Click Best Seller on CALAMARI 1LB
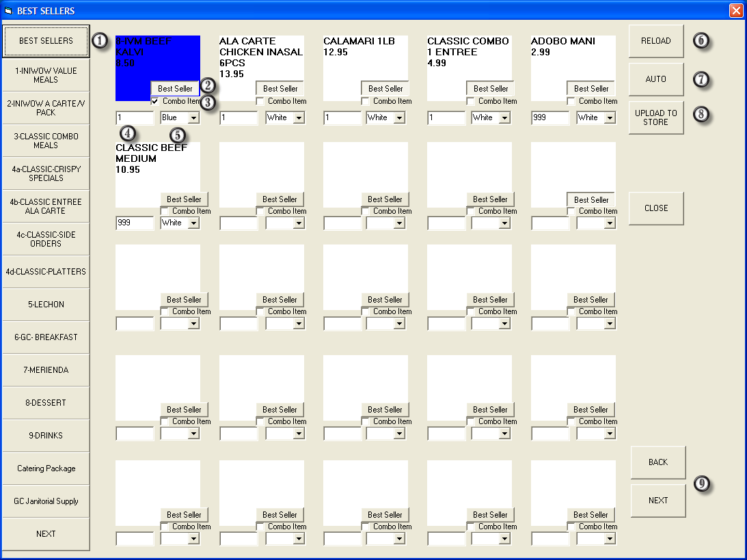747x560 pixels. tap(385, 89)
